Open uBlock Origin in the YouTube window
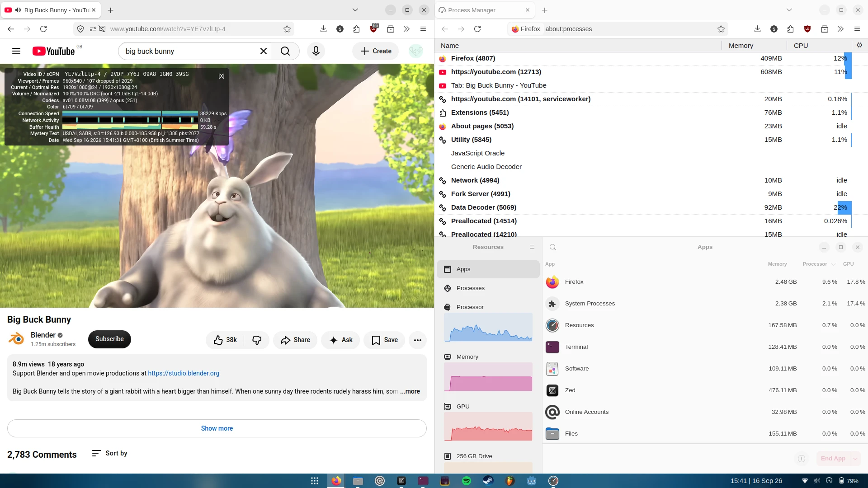This screenshot has width=868, height=488. pos(373,29)
